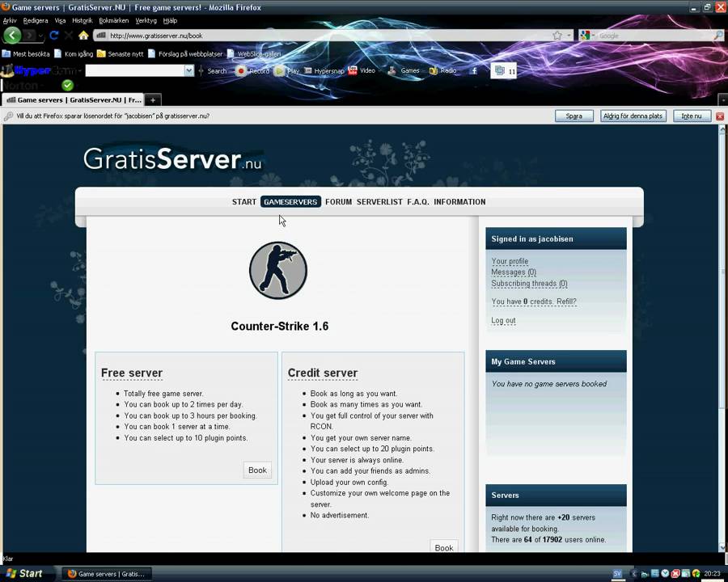Click the Norton green checkmark icon
This screenshot has height=582, width=728.
[x=68, y=86]
